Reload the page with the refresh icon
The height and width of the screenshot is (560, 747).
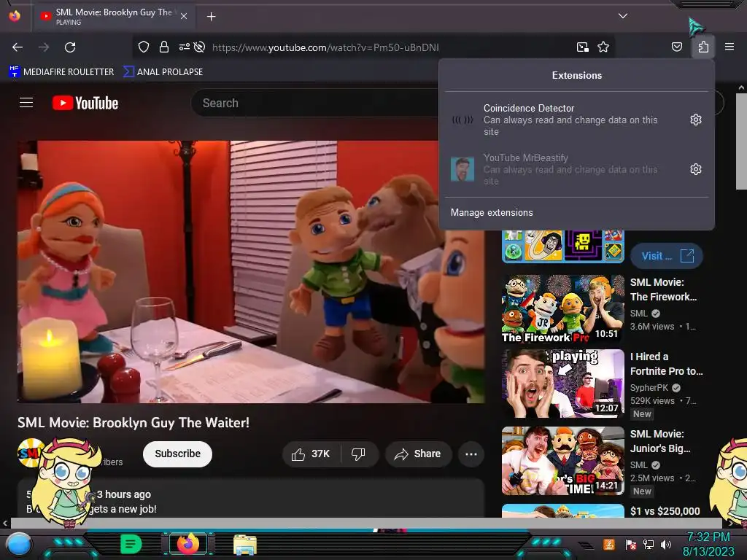70,47
